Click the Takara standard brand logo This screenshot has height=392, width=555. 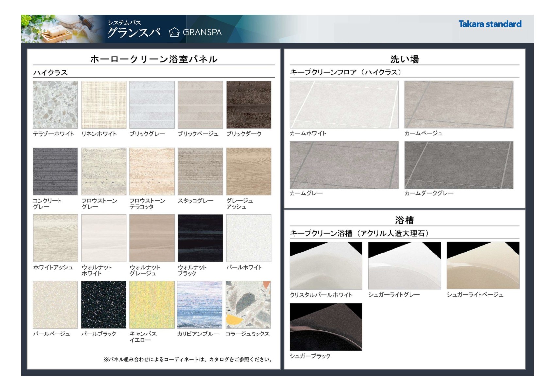point(490,24)
